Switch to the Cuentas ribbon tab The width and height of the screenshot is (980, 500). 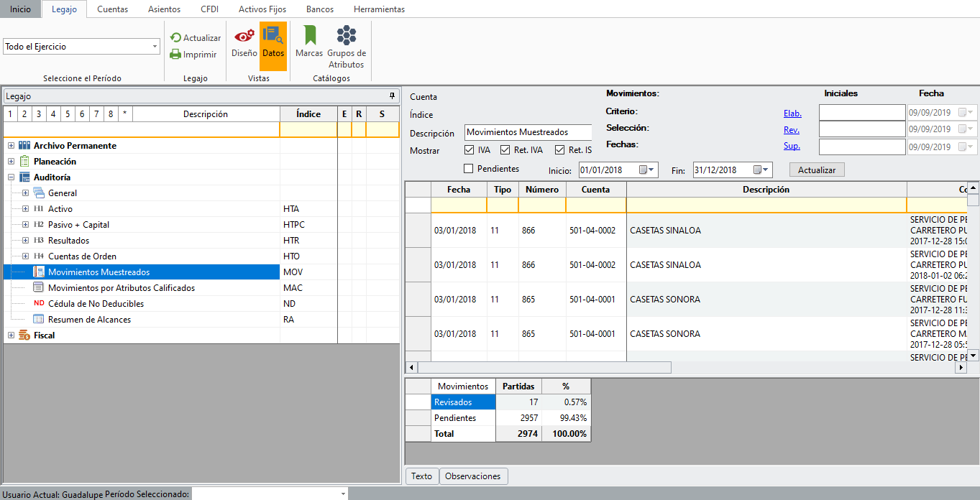[x=112, y=9]
